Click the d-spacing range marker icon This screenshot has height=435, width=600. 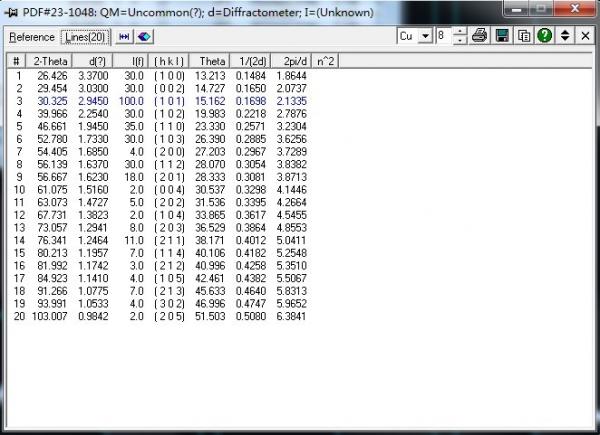(x=124, y=37)
